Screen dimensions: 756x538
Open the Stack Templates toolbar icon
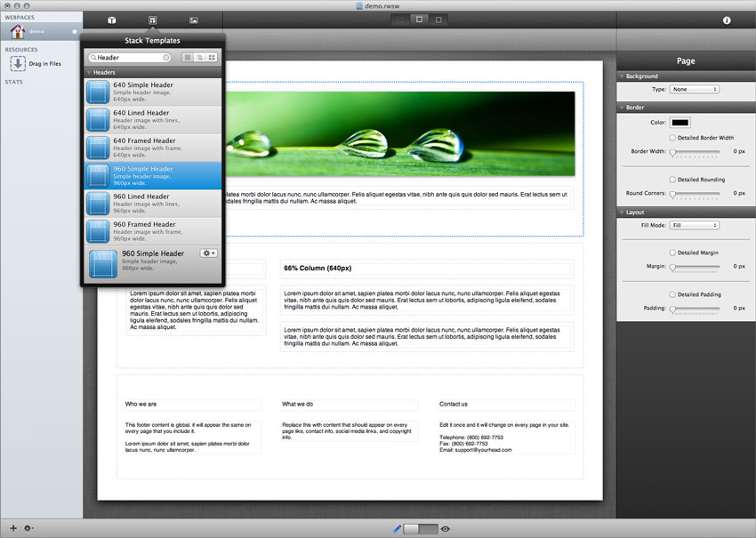pyautogui.click(x=152, y=20)
